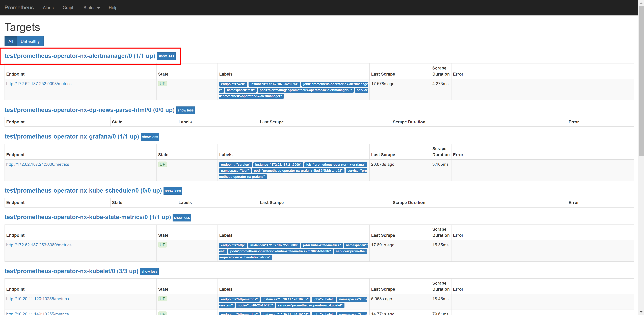This screenshot has height=315, width=644.
Task: Click the 18.45ms scrape duration value
Action: pos(440,299)
